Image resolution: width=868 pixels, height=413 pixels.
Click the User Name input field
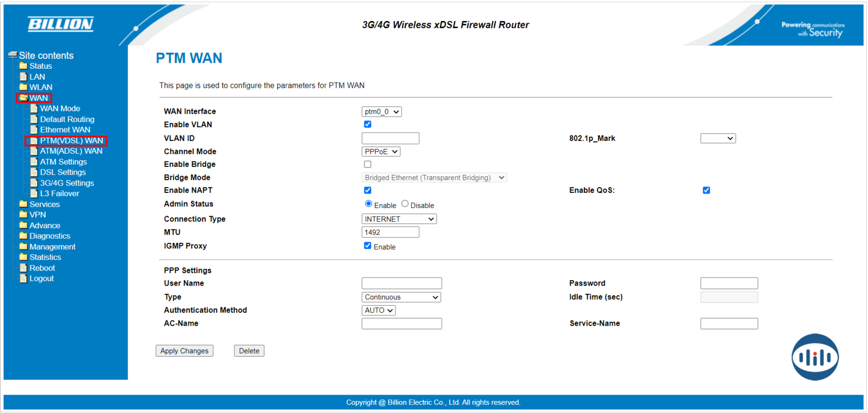[401, 283]
